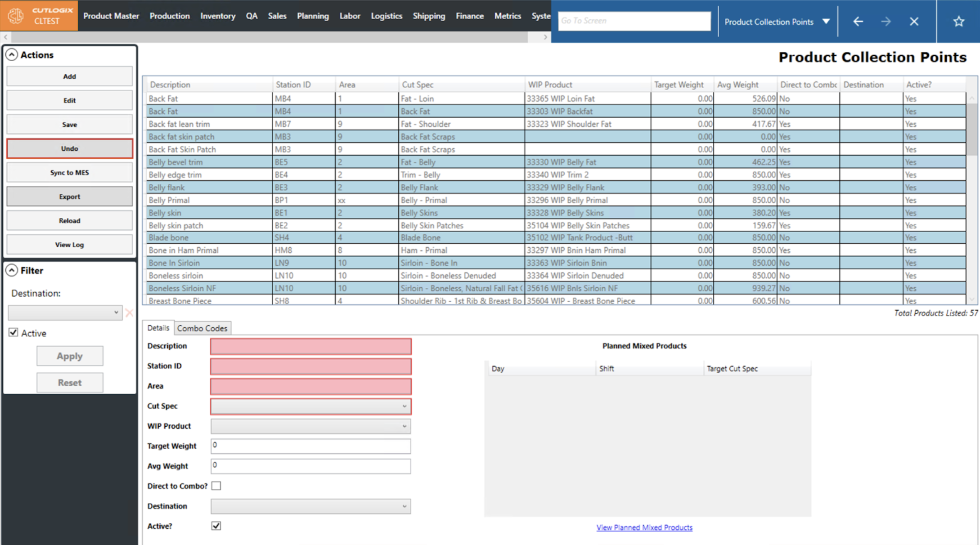Enable the Direct to Combo checkbox
980x545 pixels.
pyautogui.click(x=216, y=486)
